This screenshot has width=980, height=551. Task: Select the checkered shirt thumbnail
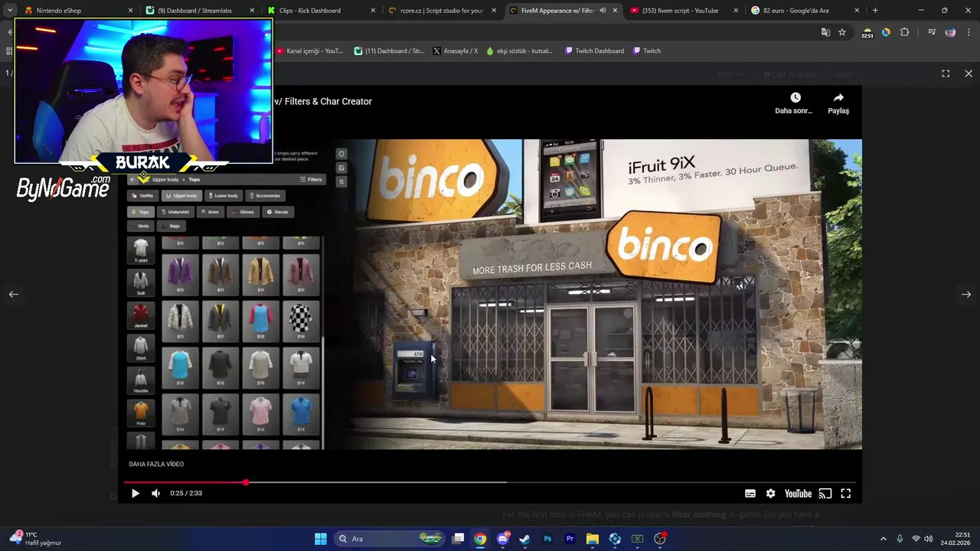point(301,320)
